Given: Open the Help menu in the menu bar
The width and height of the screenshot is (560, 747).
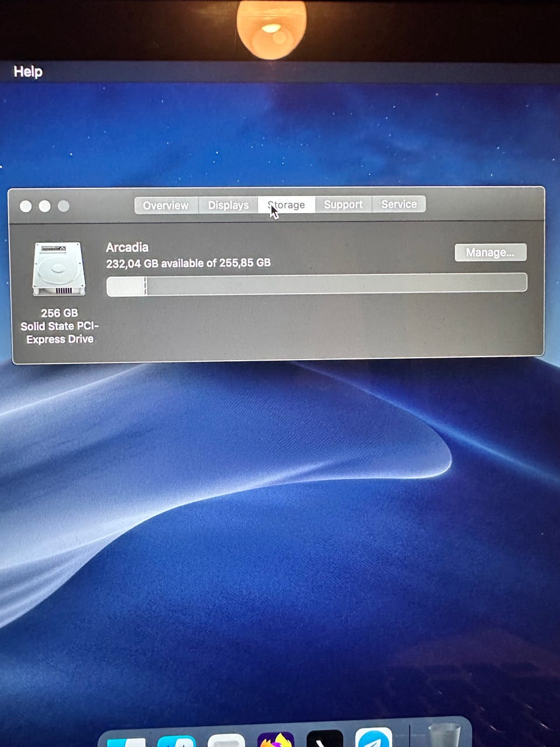Looking at the screenshot, I should pyautogui.click(x=28, y=71).
